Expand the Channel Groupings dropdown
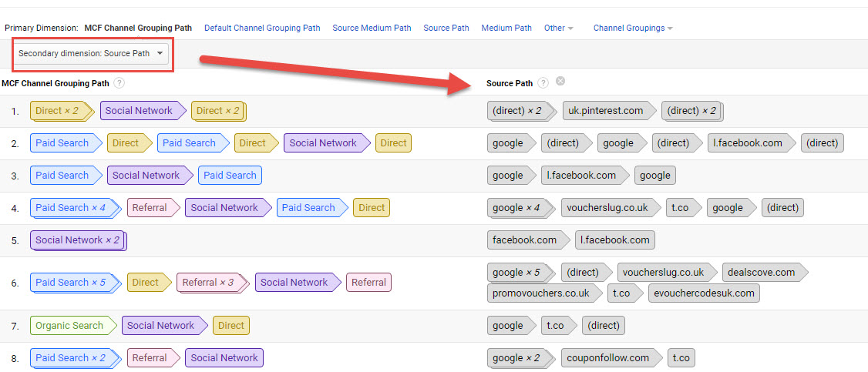 coord(632,28)
